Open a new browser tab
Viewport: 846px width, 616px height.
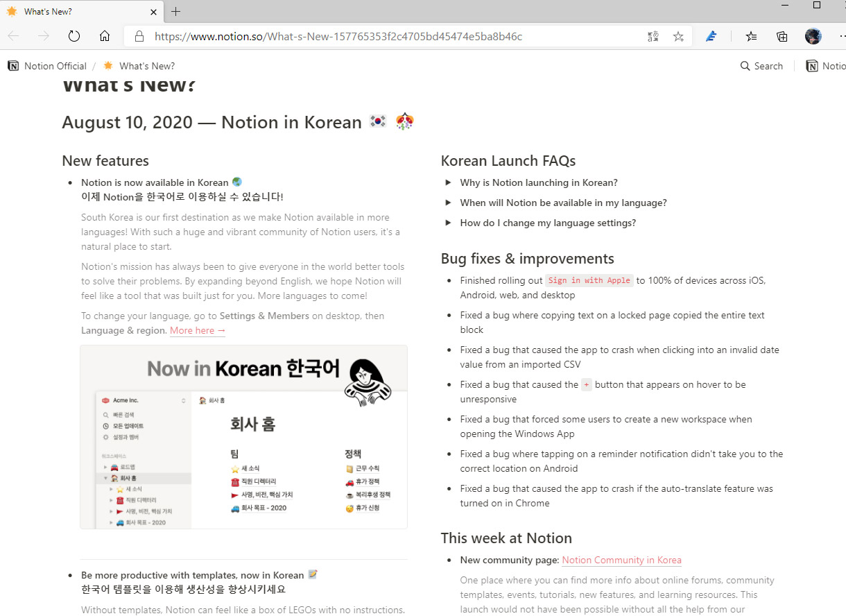(x=176, y=11)
